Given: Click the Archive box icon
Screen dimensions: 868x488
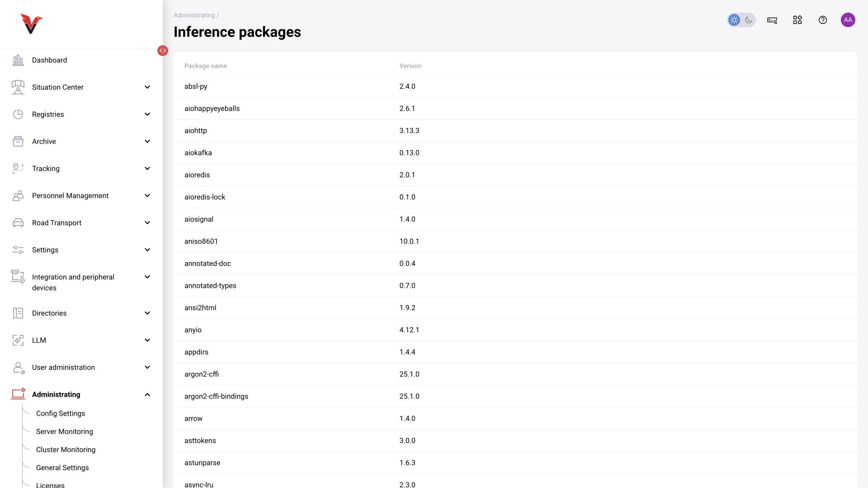Looking at the screenshot, I should point(18,141).
